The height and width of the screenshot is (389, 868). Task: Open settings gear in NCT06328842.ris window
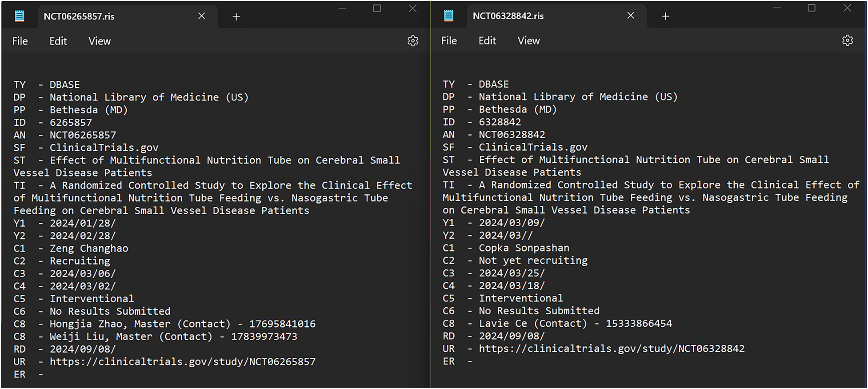pos(848,40)
